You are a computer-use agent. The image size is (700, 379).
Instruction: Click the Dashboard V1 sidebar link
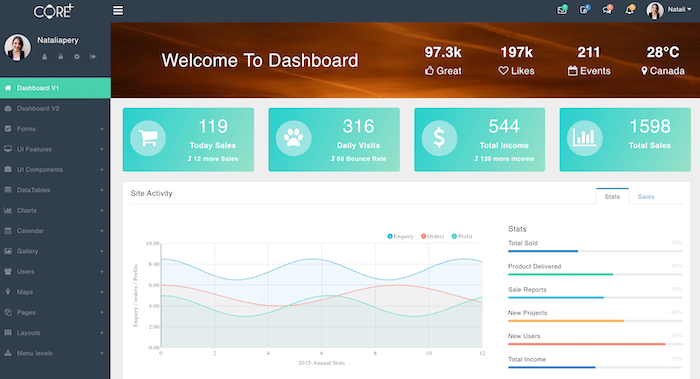55,88
